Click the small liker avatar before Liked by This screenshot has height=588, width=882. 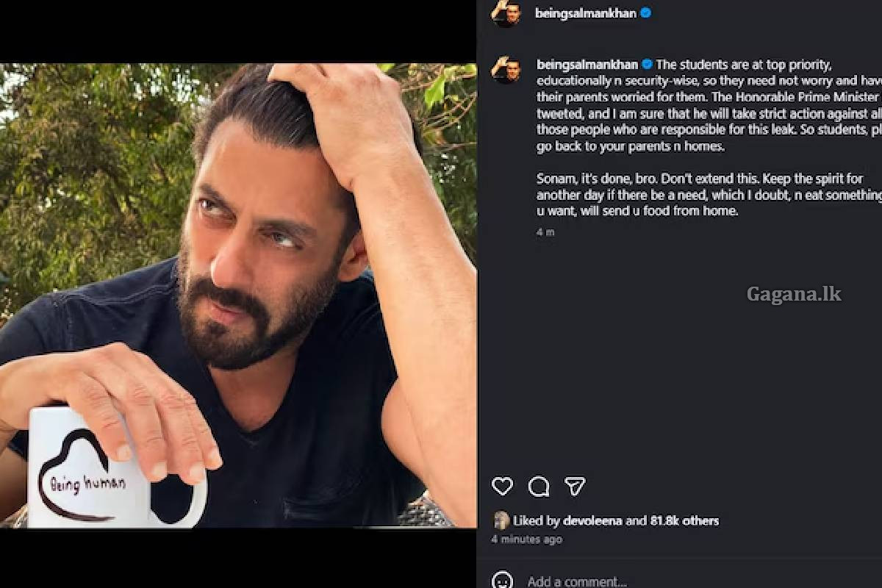coord(501,520)
